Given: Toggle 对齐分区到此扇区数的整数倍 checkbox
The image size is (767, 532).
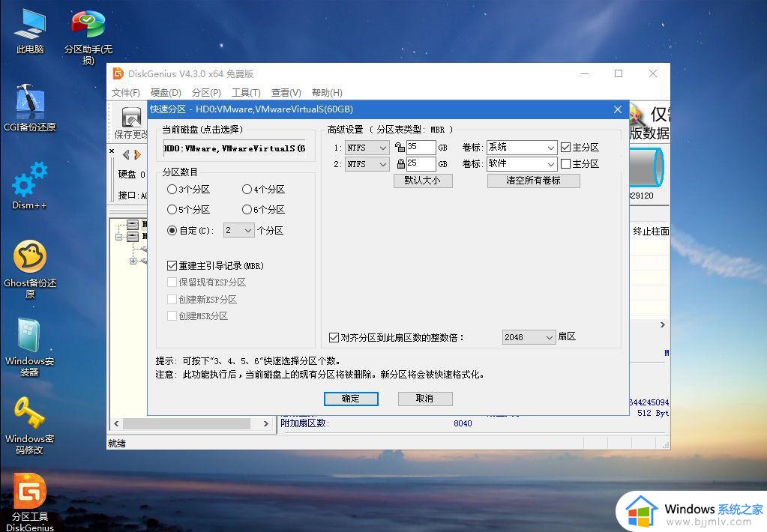Looking at the screenshot, I should tap(396, 337).
